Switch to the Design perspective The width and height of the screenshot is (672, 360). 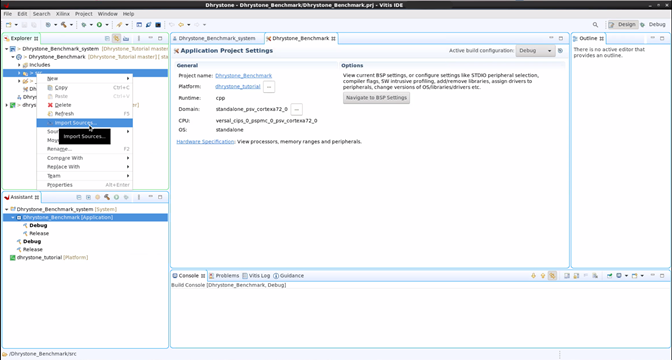tap(623, 24)
